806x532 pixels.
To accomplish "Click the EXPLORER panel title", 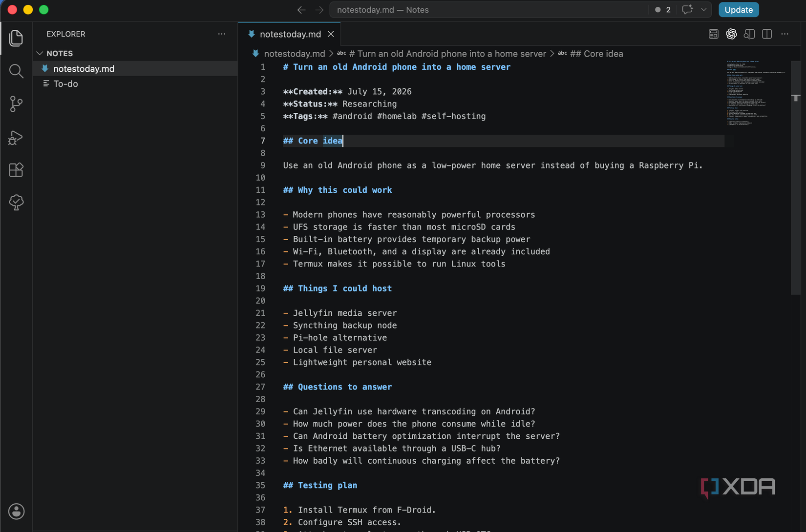I will (66, 34).
